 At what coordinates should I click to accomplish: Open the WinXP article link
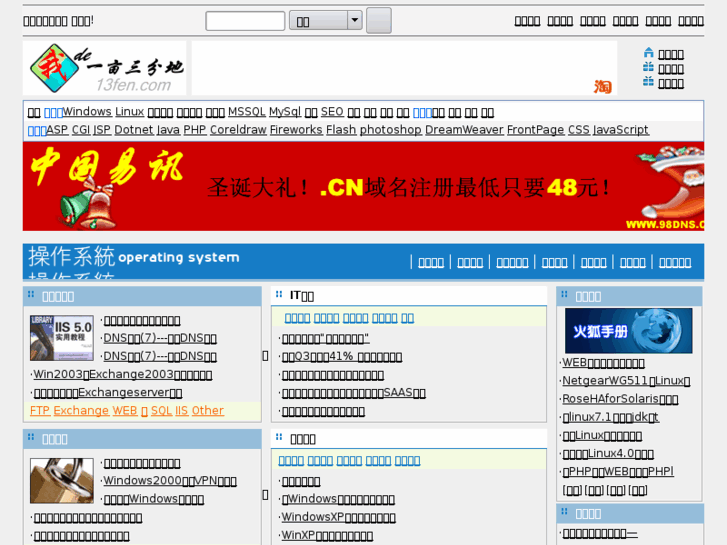(x=327, y=535)
